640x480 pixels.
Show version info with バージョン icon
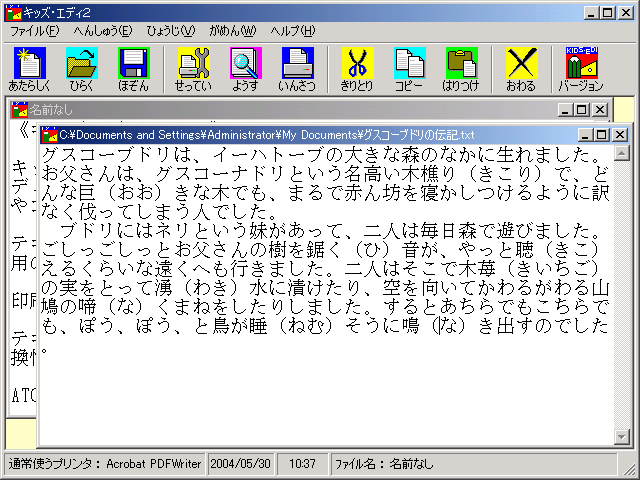[581, 69]
